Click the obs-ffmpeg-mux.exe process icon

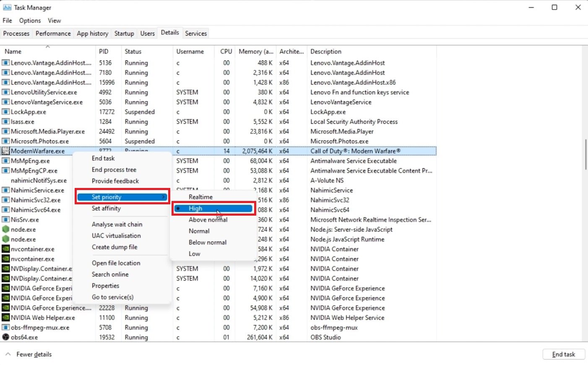(x=5, y=328)
